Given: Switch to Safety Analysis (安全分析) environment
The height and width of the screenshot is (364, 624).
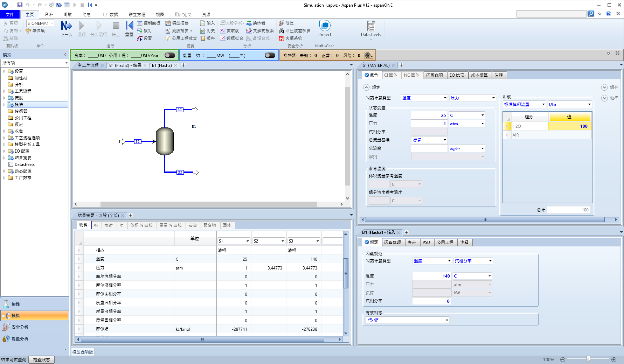Looking at the screenshot, I should click(35, 327).
